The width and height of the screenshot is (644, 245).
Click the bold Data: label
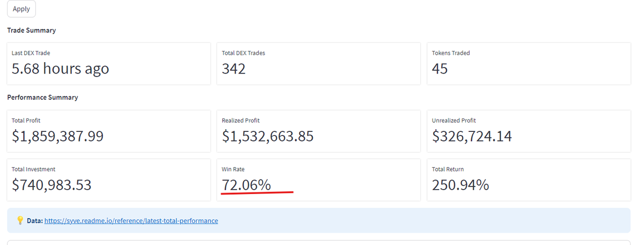point(34,220)
